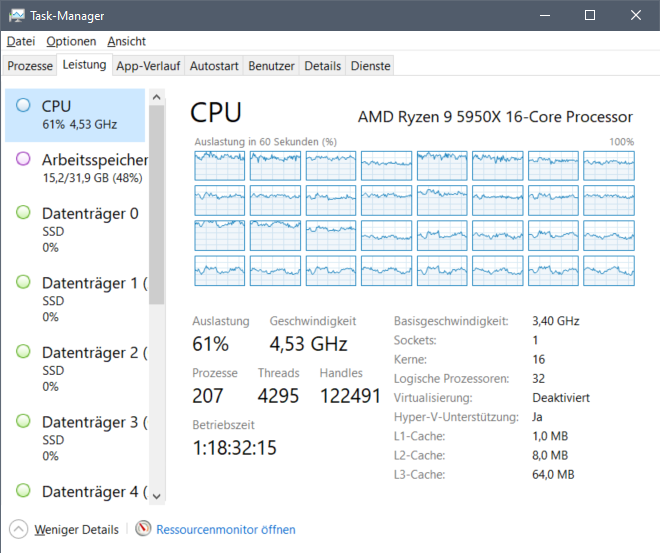This screenshot has height=553, width=660.
Task: Open Datenträger 1 SSD entry
Action: 77,299
